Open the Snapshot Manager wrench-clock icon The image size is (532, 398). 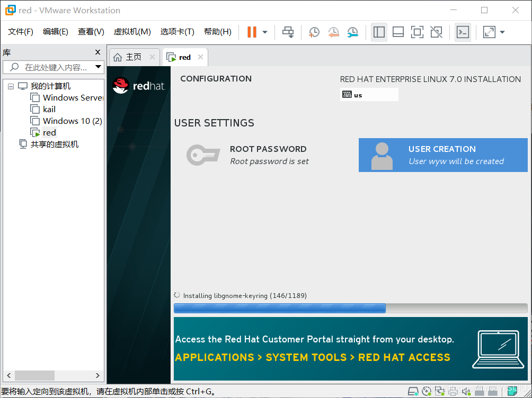[x=353, y=32]
